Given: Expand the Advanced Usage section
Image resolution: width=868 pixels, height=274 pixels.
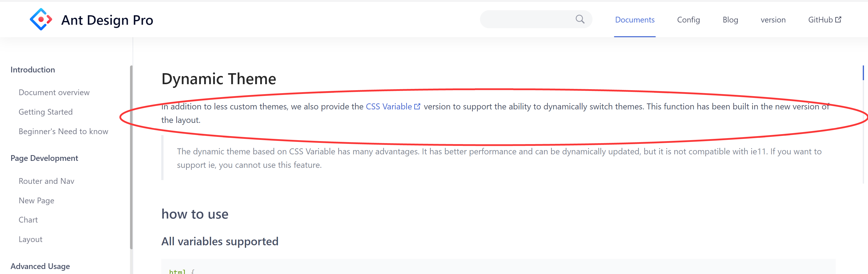Looking at the screenshot, I should coord(40,266).
